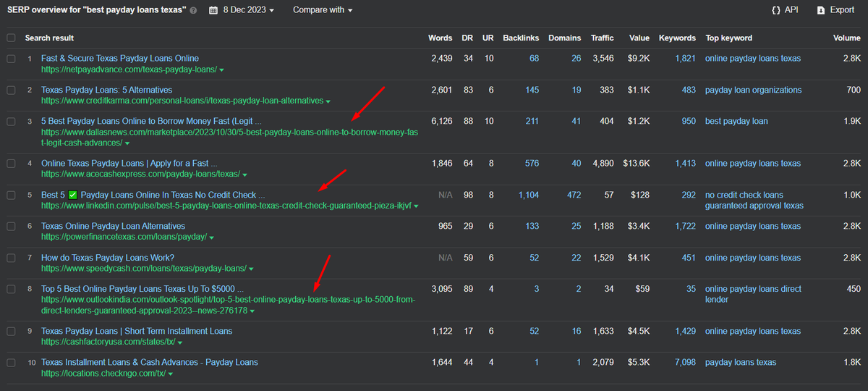The width and height of the screenshot is (868, 391).
Task: Click domains count 472 for LinkedIn result
Action: tap(574, 195)
